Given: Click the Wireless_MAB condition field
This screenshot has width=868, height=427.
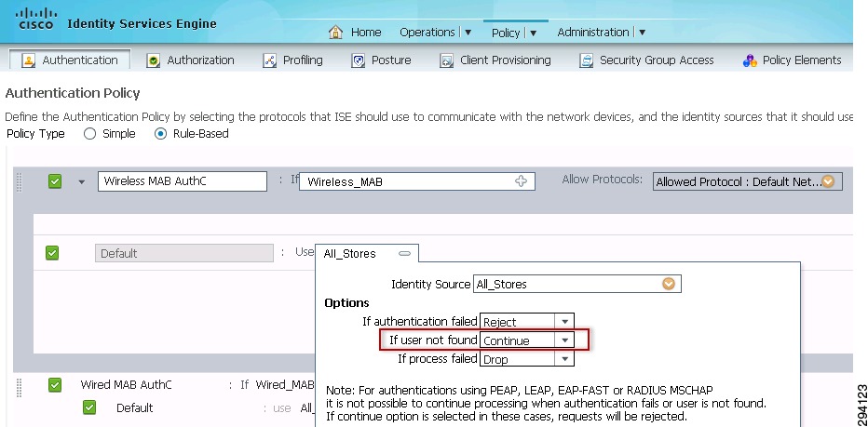Looking at the screenshot, I should click(417, 181).
